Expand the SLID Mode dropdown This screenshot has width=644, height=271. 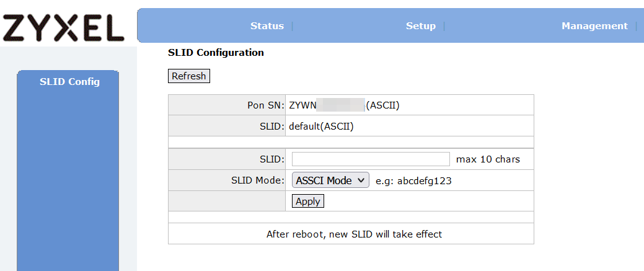click(330, 180)
